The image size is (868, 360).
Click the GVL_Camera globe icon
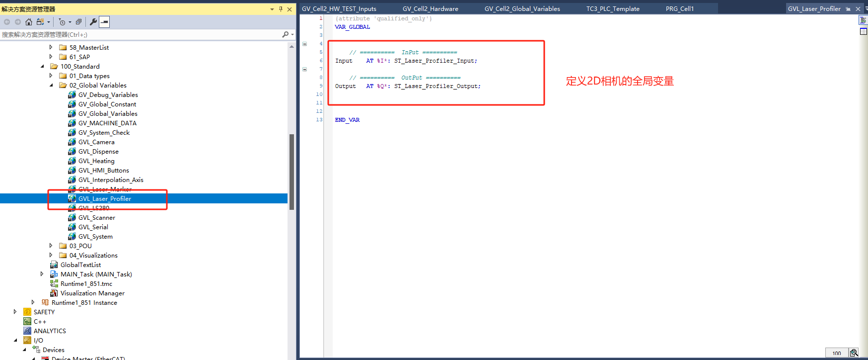[x=72, y=142]
